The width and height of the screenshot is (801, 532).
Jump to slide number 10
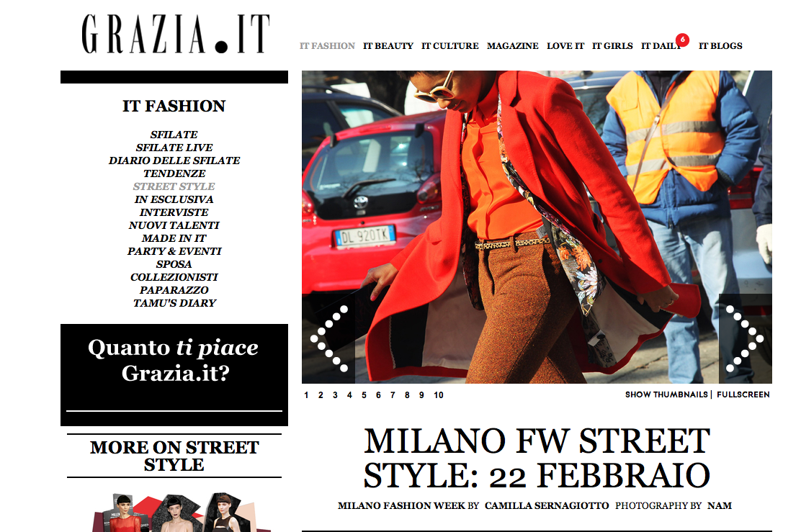pos(438,395)
